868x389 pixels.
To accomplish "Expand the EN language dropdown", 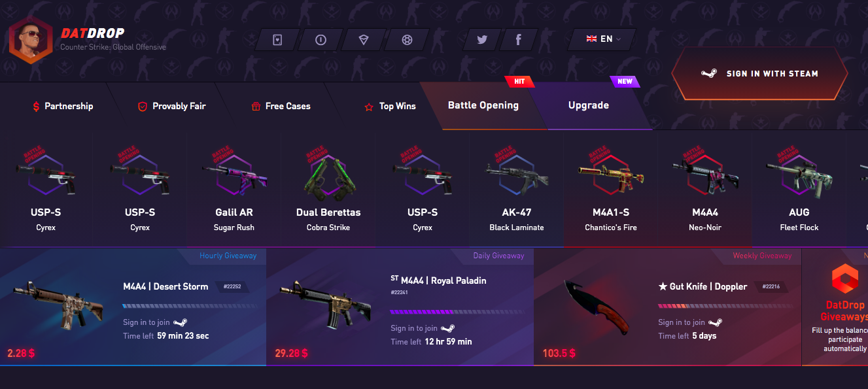I will (x=602, y=39).
